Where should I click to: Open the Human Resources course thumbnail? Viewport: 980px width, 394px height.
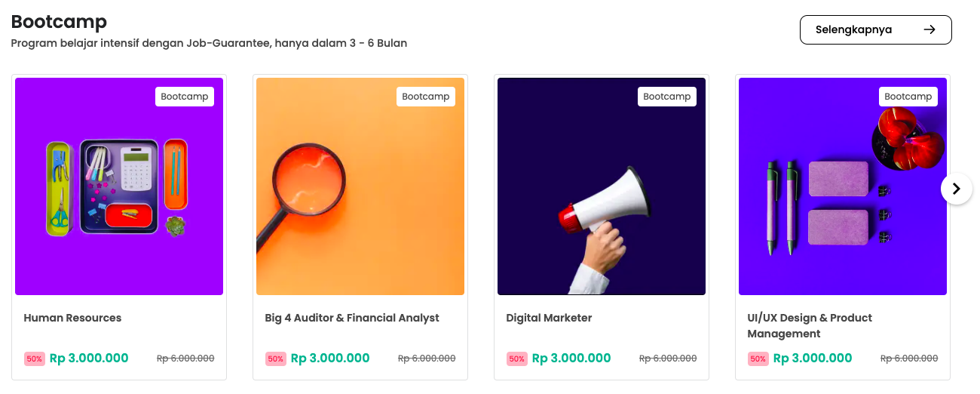pos(119,186)
